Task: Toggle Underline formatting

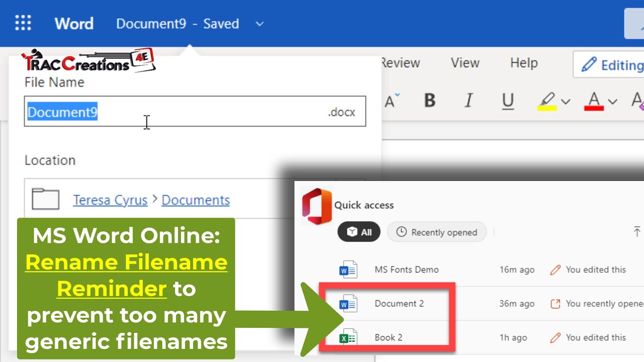Action: pos(508,101)
